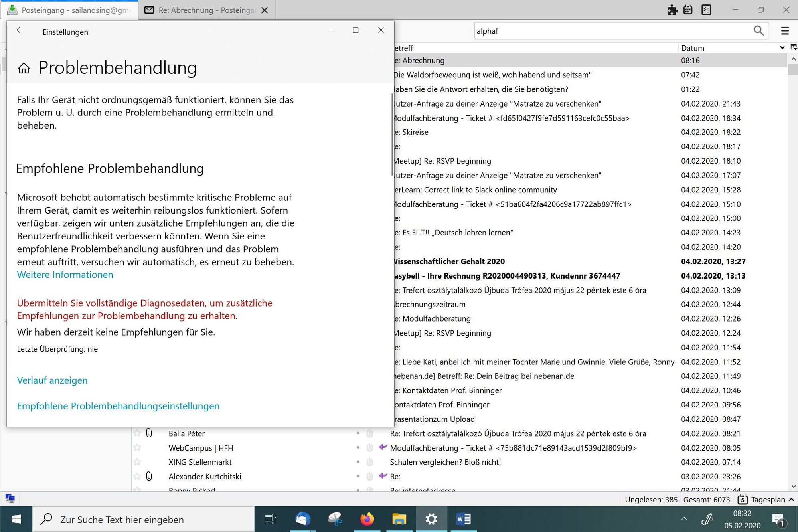Click replied arrow icon on WebCampus row
This screenshot has height=532, width=798.
(x=383, y=447)
